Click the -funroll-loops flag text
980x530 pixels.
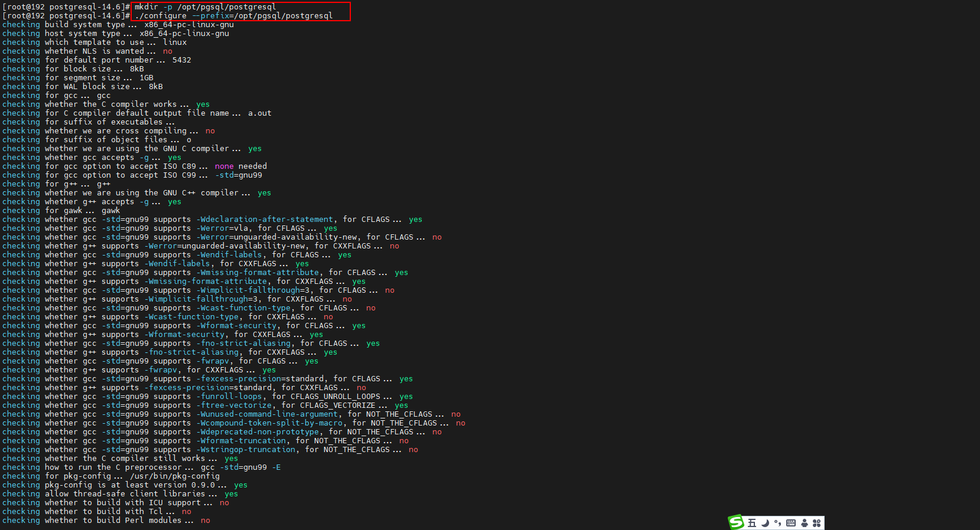229,397
